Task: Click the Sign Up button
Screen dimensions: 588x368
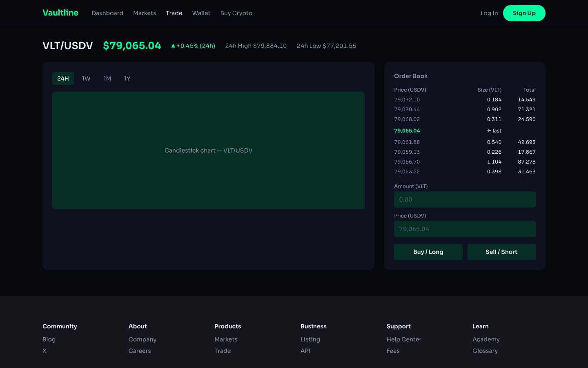Action: pos(524,13)
